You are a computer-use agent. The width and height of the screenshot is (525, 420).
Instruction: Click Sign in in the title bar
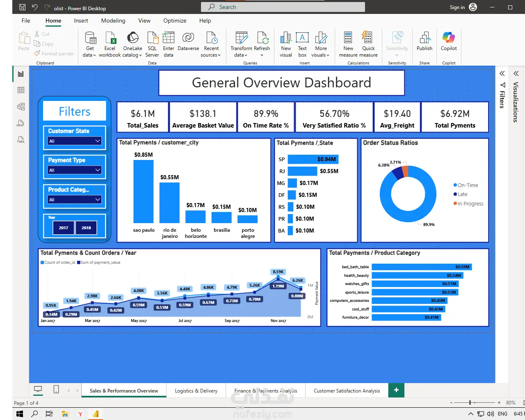(x=457, y=7)
